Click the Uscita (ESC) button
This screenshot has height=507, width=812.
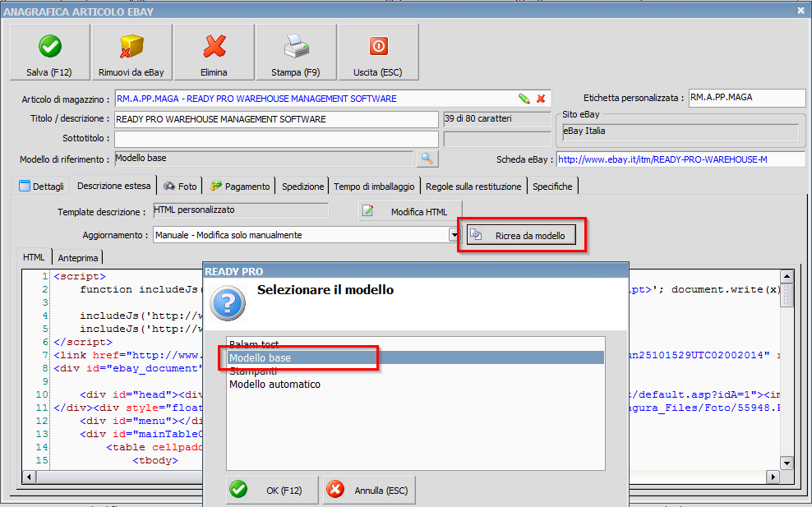click(x=378, y=53)
